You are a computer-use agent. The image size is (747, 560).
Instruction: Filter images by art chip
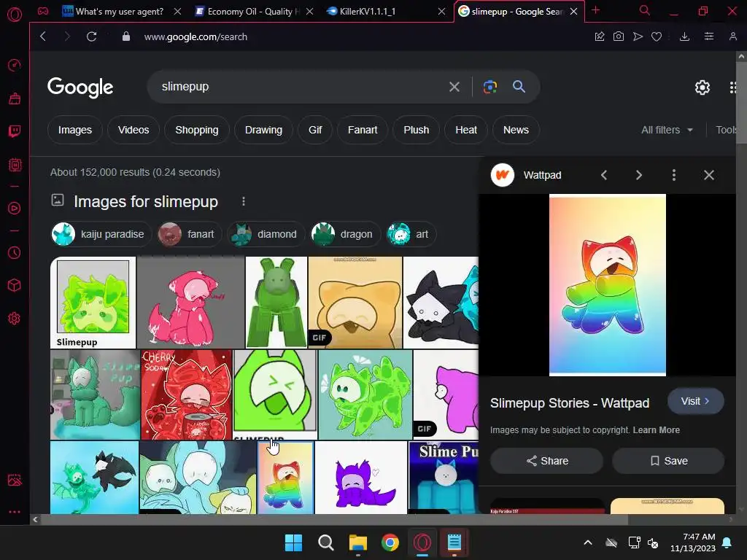point(411,234)
